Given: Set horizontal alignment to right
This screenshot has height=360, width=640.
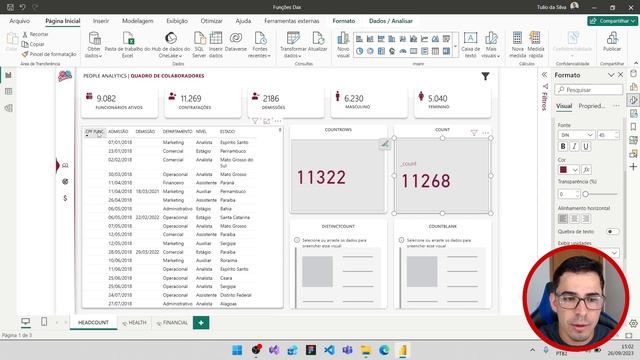Looking at the screenshot, I should point(586,219).
